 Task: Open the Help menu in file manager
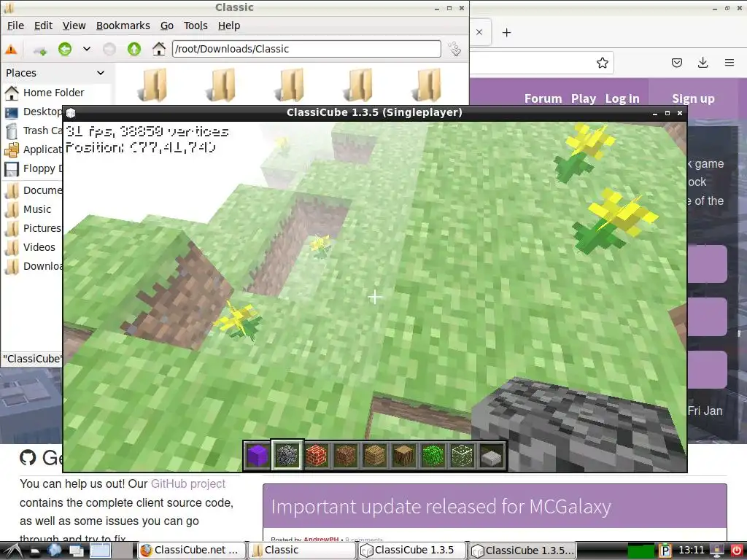(x=229, y=26)
